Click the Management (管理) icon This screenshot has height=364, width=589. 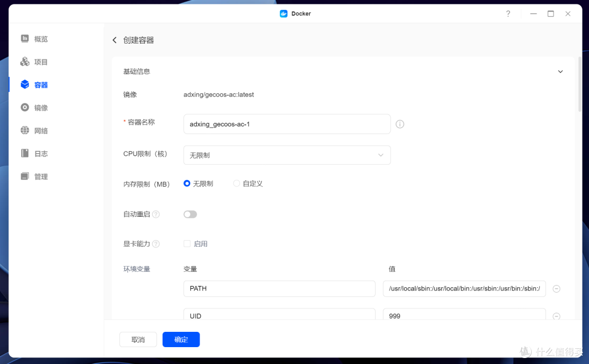click(x=25, y=176)
